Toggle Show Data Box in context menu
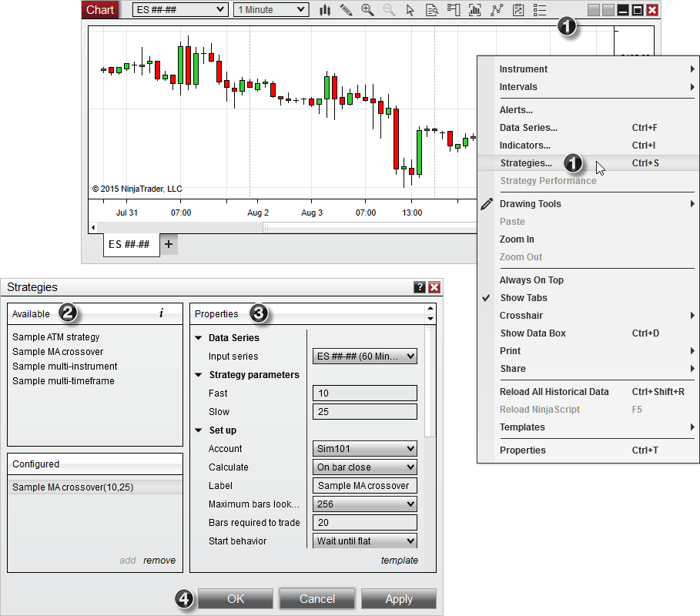This screenshot has width=700, height=616. [x=532, y=333]
